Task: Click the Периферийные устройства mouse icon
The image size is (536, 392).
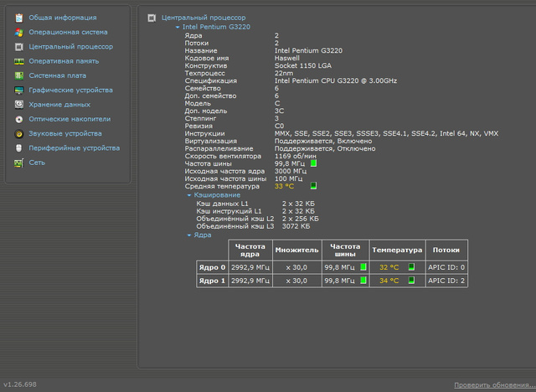Action: pos(18,148)
